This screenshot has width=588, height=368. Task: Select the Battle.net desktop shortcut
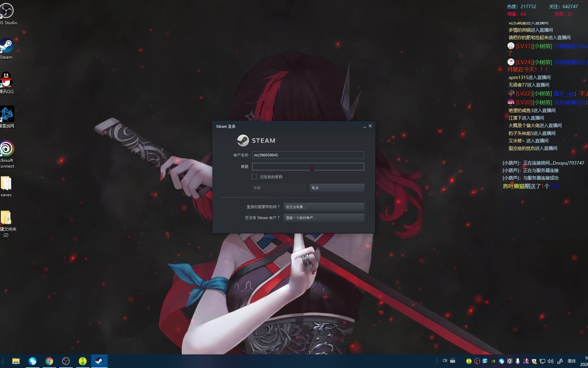click(7, 117)
